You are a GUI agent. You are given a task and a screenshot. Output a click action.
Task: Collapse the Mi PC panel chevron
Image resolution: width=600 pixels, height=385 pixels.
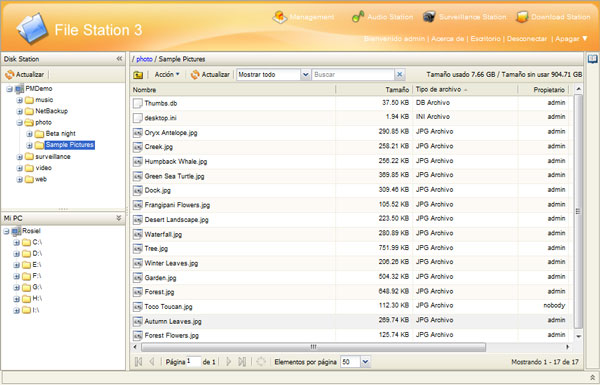click(x=119, y=218)
